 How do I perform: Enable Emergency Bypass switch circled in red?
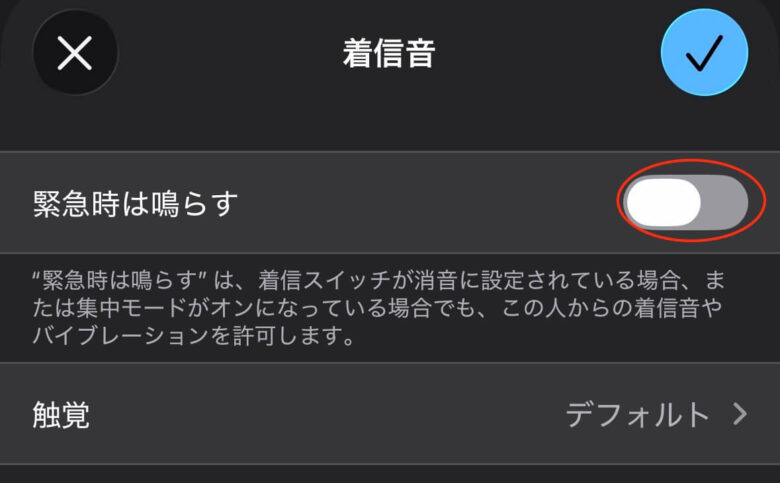[x=685, y=202]
